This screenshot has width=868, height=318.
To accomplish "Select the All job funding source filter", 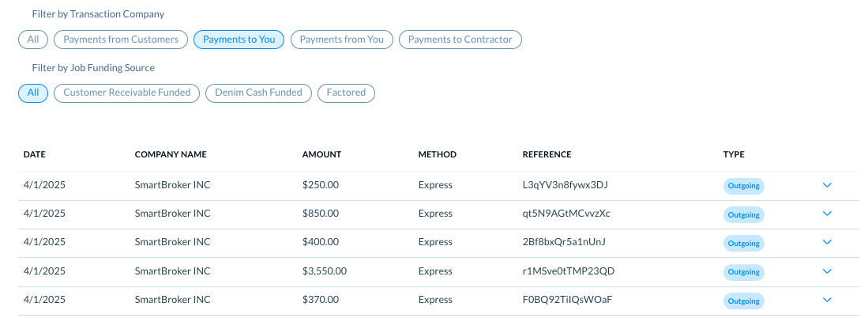I will click(x=33, y=93).
